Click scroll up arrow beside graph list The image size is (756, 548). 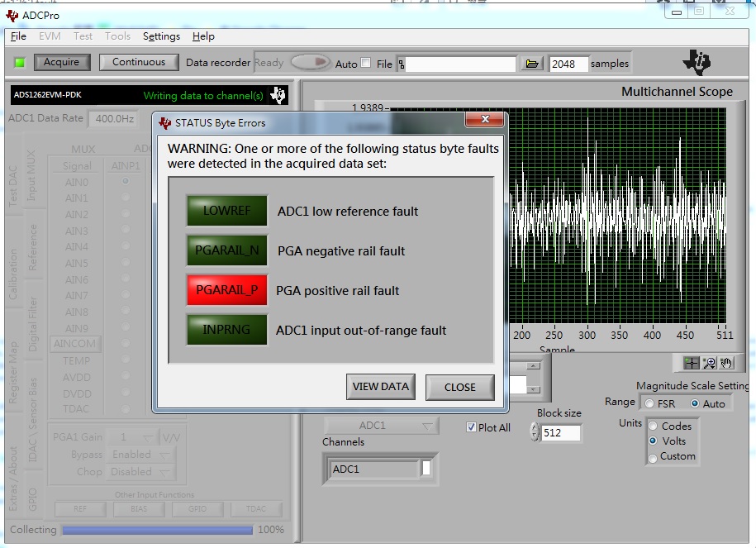click(533, 366)
